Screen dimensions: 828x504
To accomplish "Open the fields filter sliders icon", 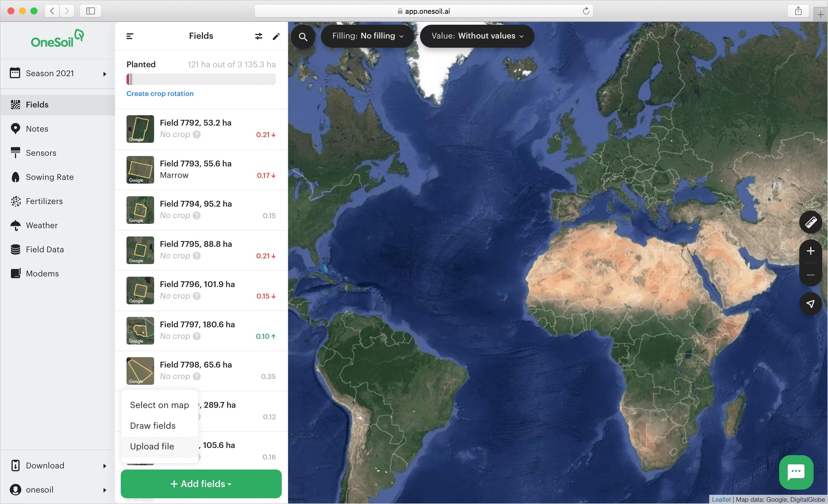I will pos(258,36).
